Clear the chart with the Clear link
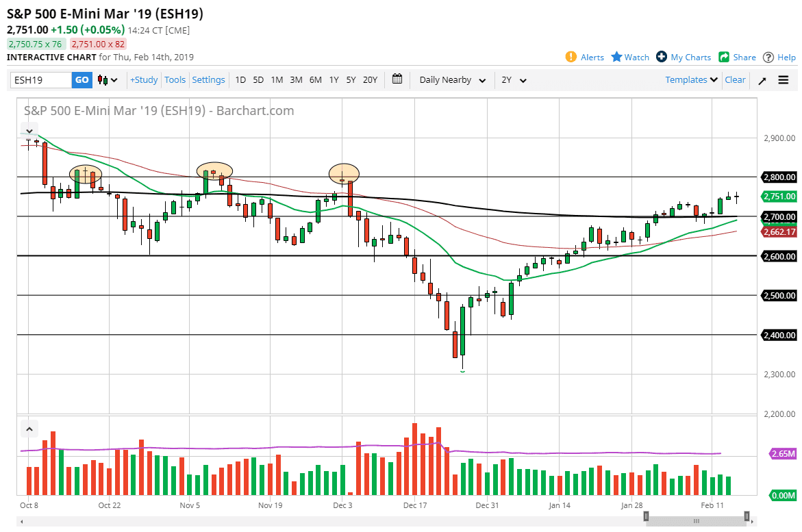Screen dimensions: 802x532 pos(735,79)
